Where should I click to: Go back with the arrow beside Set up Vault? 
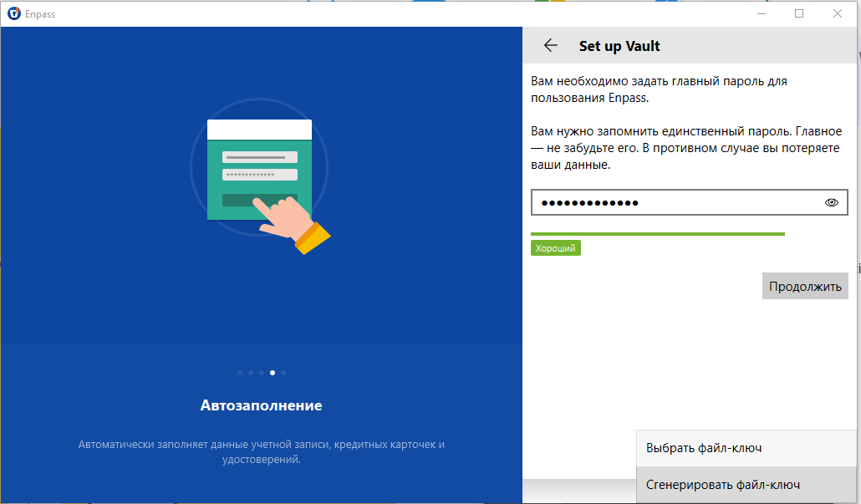pyautogui.click(x=550, y=46)
